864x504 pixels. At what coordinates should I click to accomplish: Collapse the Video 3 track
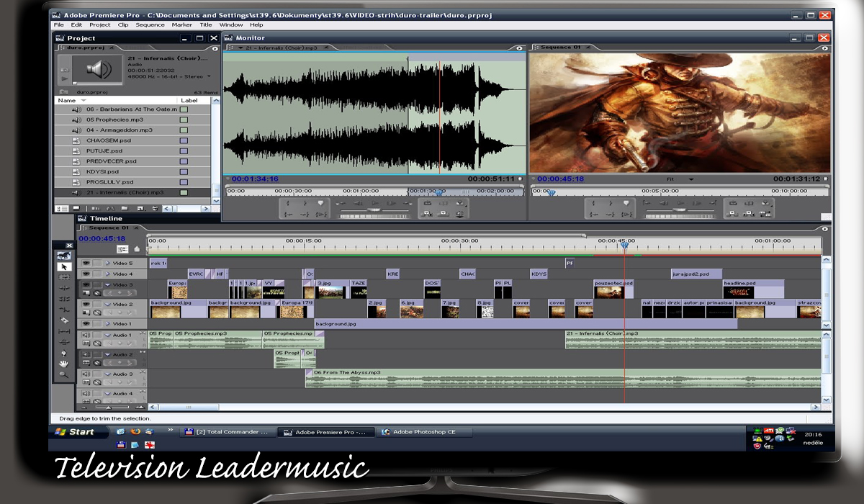[x=107, y=285]
